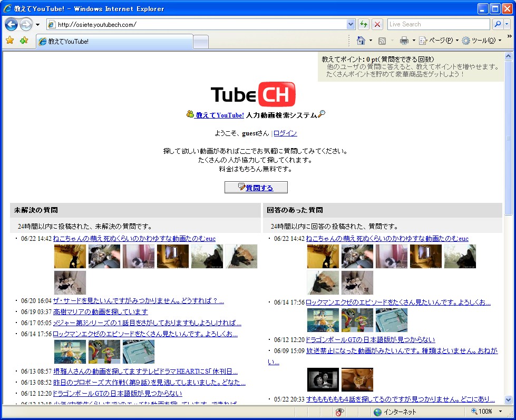Open ドラゴンボールGT link under 未解決の質問
Viewport: 516px width, 420px height.
118,393
